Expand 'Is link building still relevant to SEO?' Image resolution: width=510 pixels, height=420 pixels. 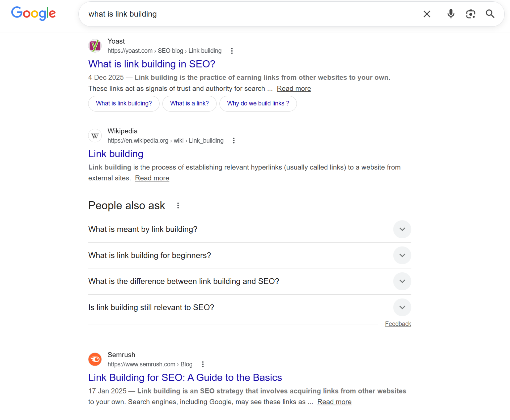402,307
